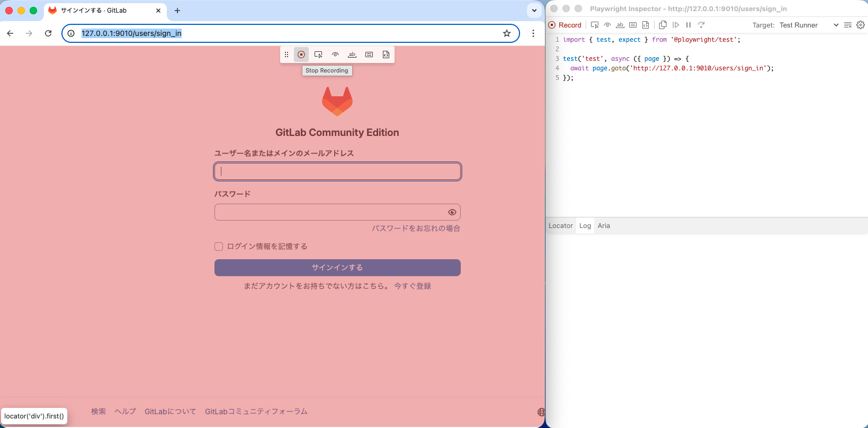Pick locator tool in browser overlay toolbar
Image resolution: width=868 pixels, height=428 pixels.
point(318,54)
